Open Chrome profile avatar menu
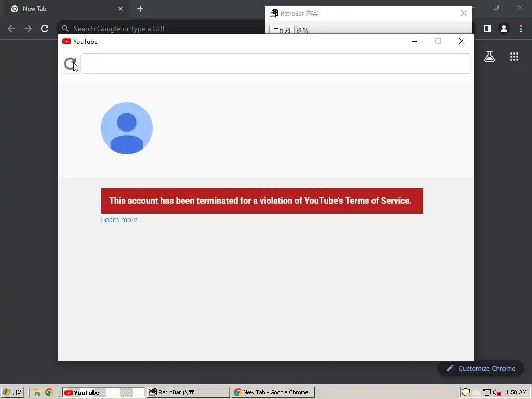532x399 pixels. click(504, 29)
